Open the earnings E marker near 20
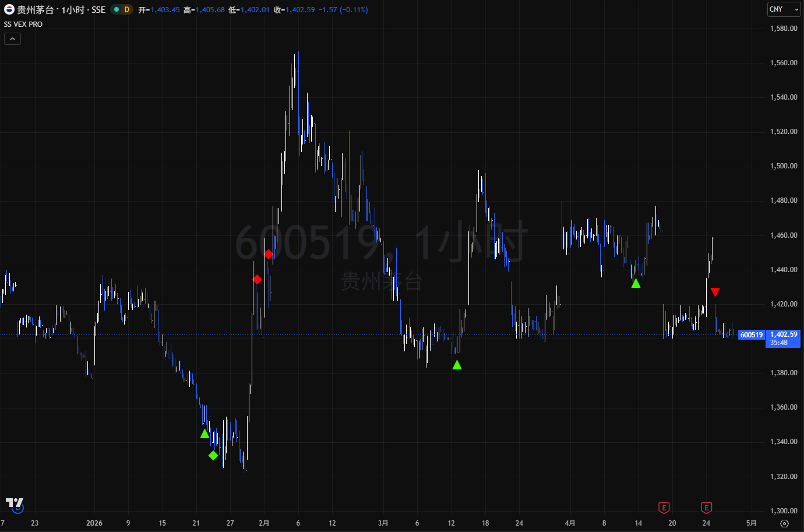This screenshot has height=532, width=804. point(664,508)
